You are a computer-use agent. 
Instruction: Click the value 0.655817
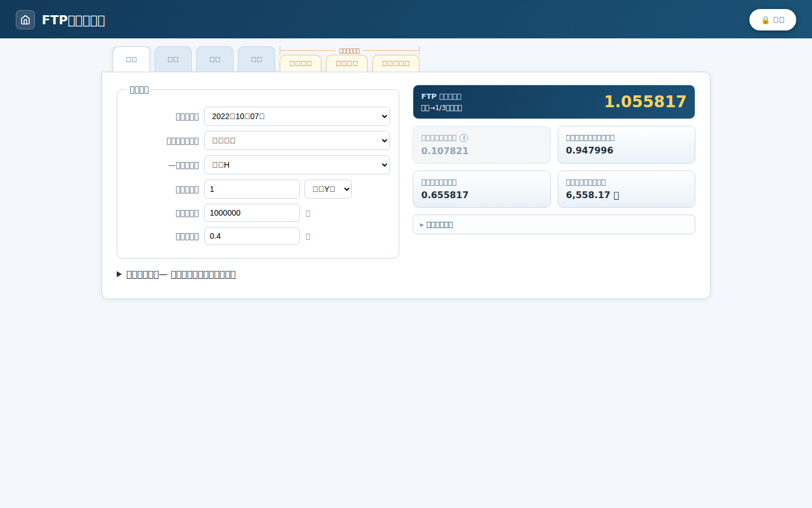445,195
